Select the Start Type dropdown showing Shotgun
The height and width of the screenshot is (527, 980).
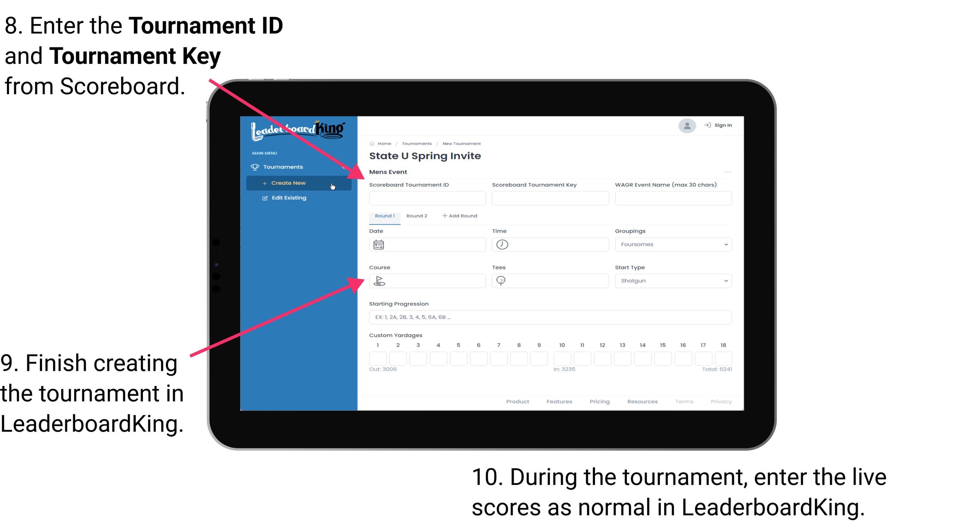click(x=672, y=280)
